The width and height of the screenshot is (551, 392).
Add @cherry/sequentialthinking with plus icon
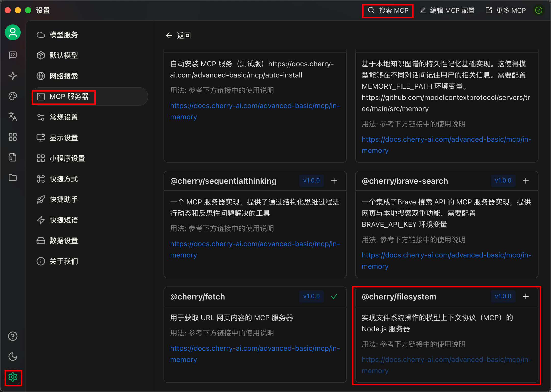[x=334, y=181]
